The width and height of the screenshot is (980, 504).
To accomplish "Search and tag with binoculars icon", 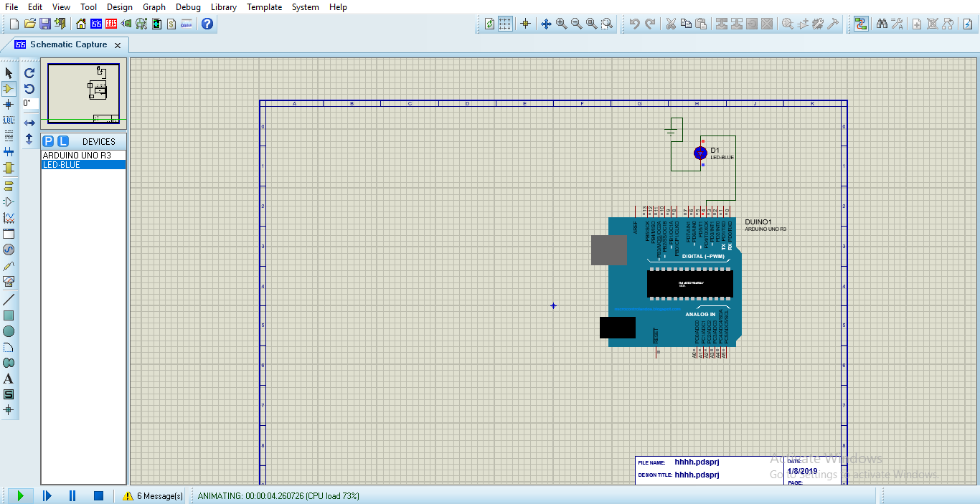I will click(882, 24).
